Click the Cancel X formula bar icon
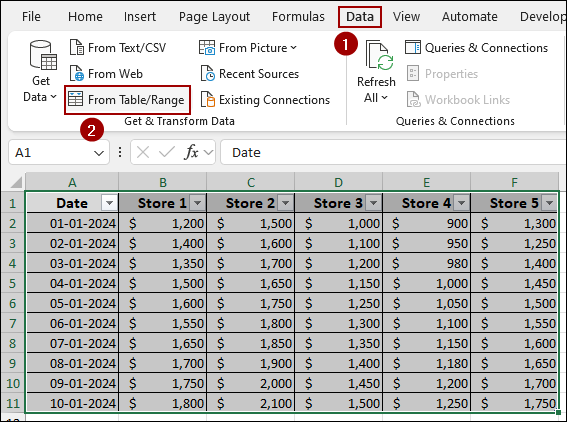The height and width of the screenshot is (422, 567). (x=143, y=152)
